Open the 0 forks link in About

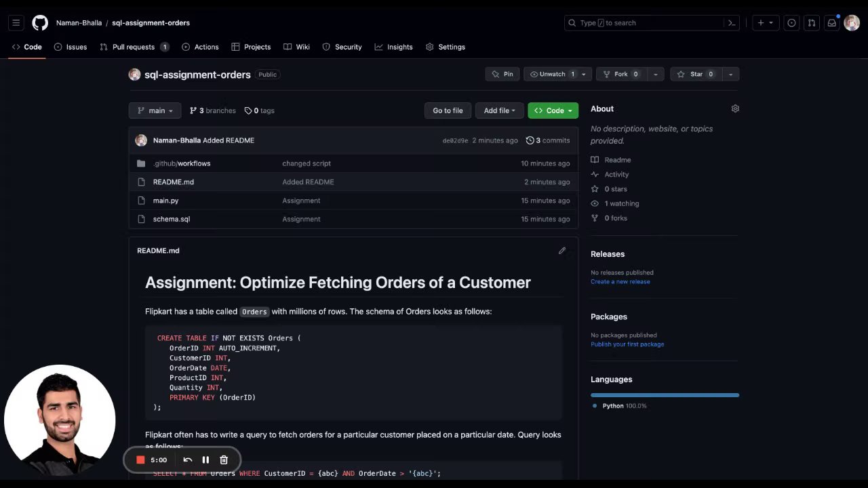pos(609,218)
